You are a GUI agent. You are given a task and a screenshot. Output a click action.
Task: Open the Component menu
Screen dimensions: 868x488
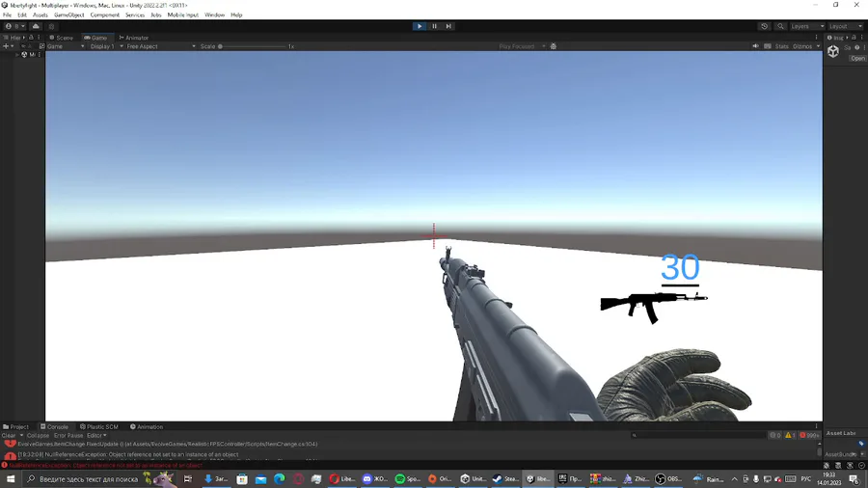104,14
